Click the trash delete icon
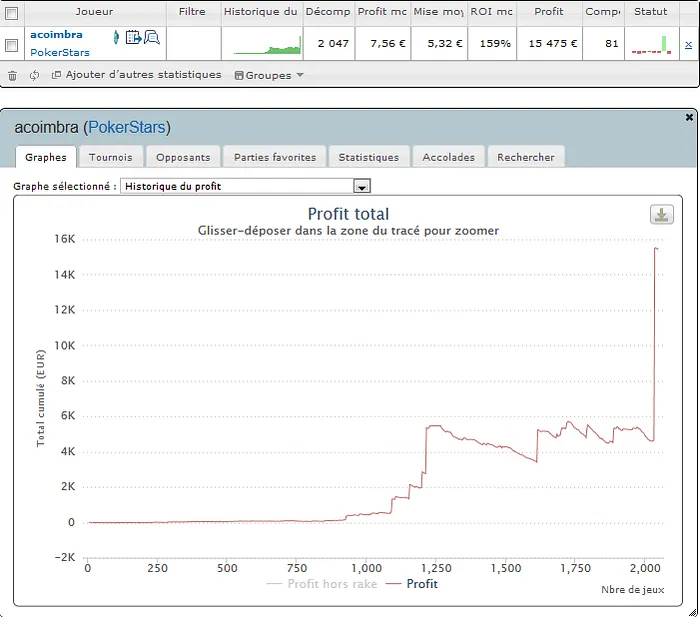This screenshot has height=617, width=700. 12,75
